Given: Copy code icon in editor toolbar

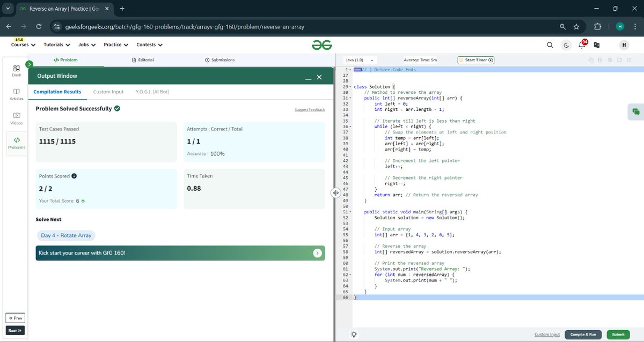Looking at the screenshot, I should point(591,60).
